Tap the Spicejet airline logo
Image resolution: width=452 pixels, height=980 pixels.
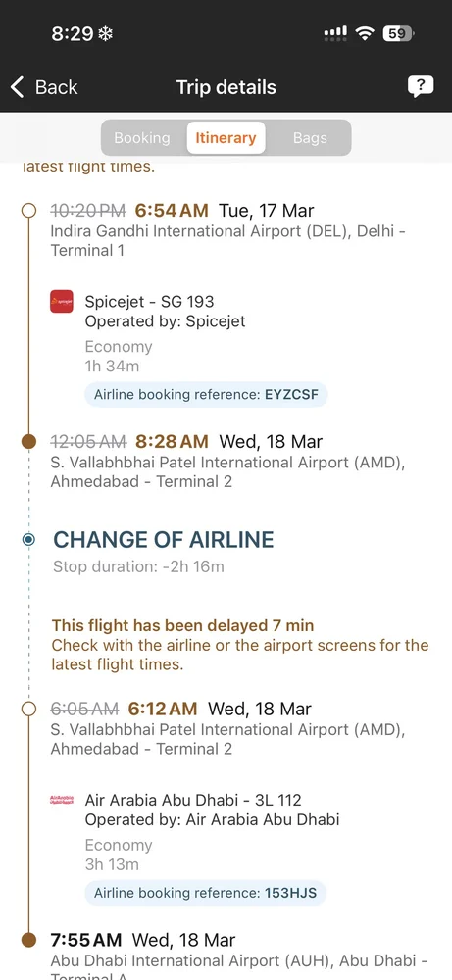[x=61, y=301]
